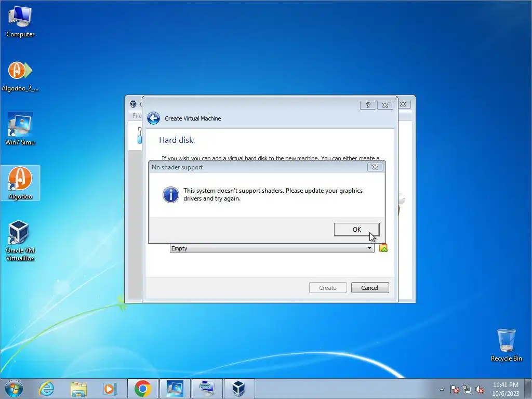The height and width of the screenshot is (399, 532).
Task: Launch Internet Explorer from the taskbar
Action: 46,389
